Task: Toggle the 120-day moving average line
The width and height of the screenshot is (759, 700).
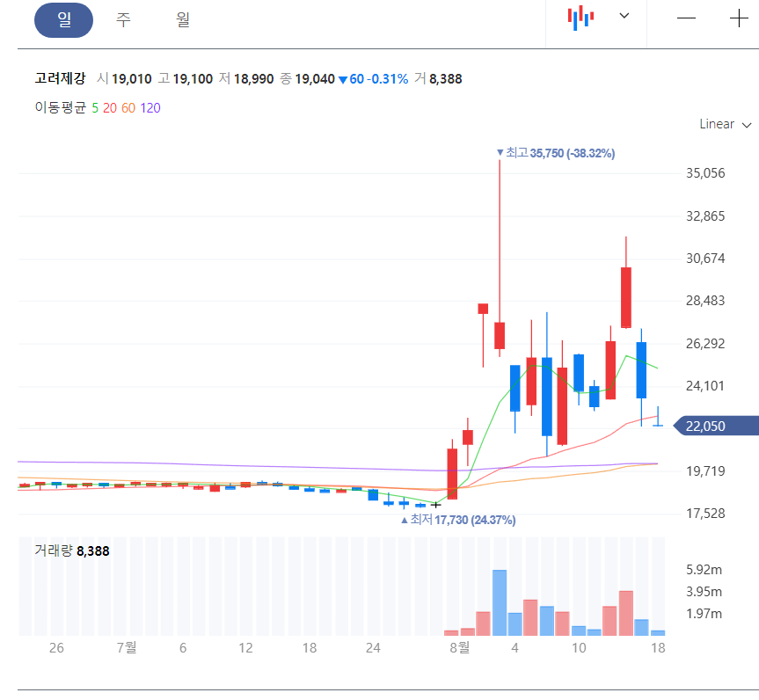Action: 150,107
